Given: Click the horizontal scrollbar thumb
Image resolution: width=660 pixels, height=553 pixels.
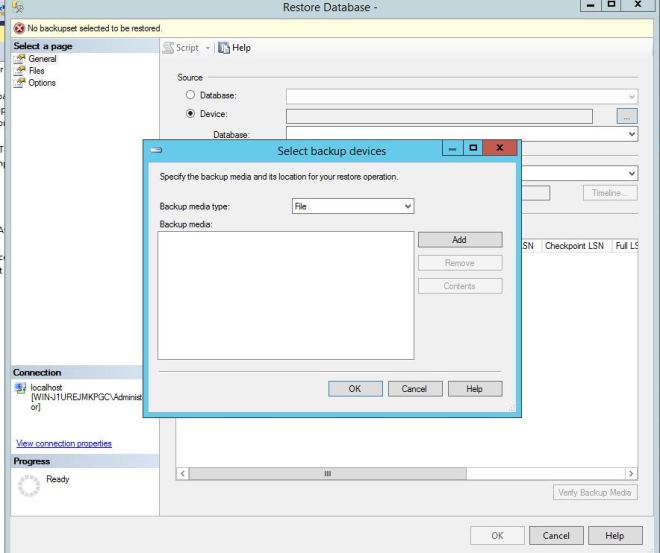Looking at the screenshot, I should (327, 473).
